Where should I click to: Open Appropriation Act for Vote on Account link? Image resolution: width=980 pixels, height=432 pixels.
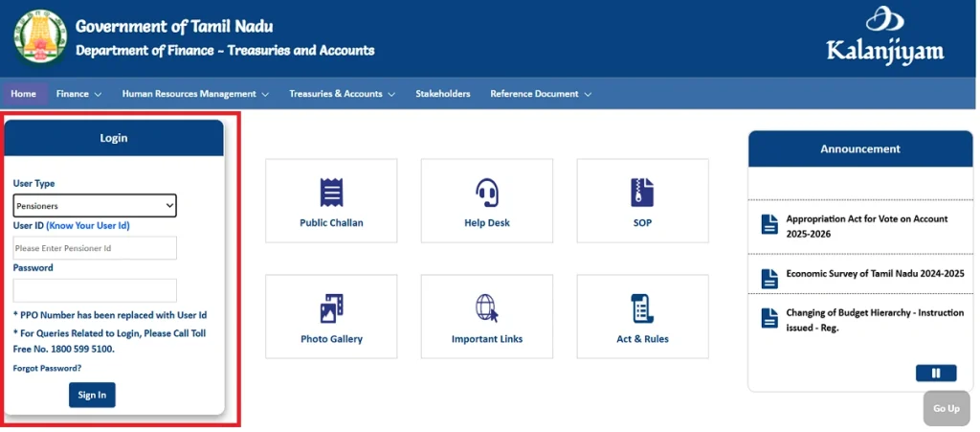[867, 226]
